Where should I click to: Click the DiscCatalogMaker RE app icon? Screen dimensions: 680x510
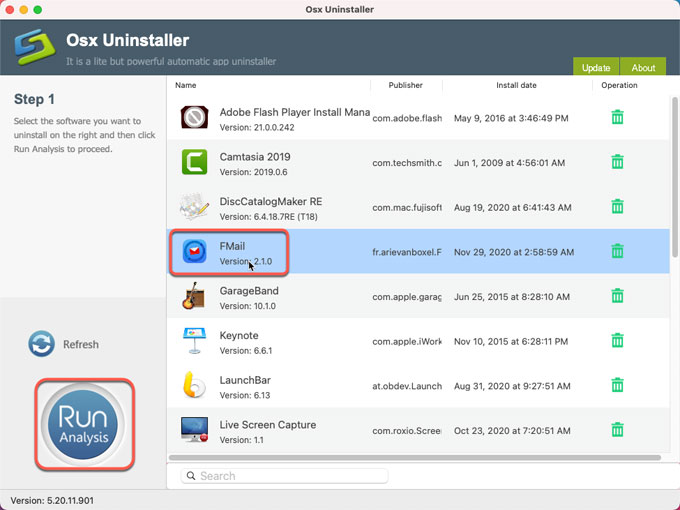pos(194,207)
